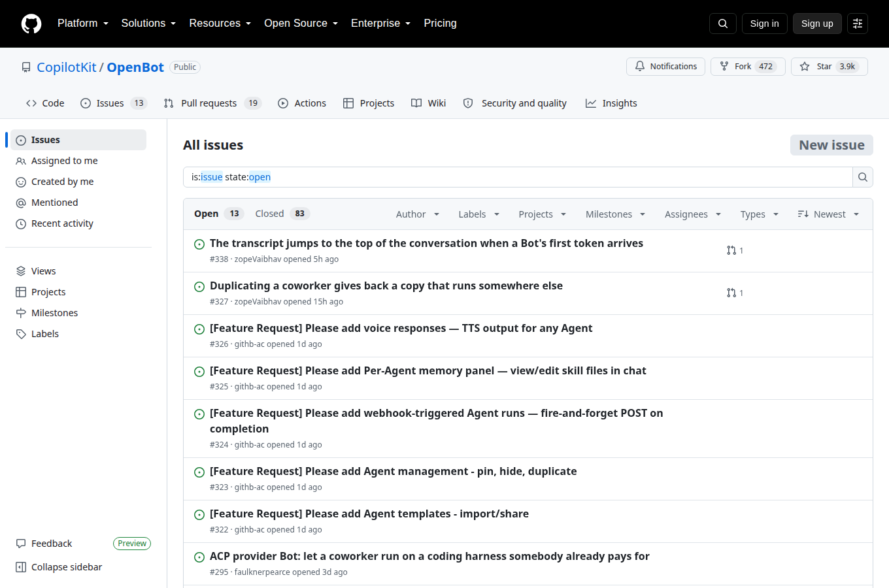Expand the Resources menu

point(220,24)
